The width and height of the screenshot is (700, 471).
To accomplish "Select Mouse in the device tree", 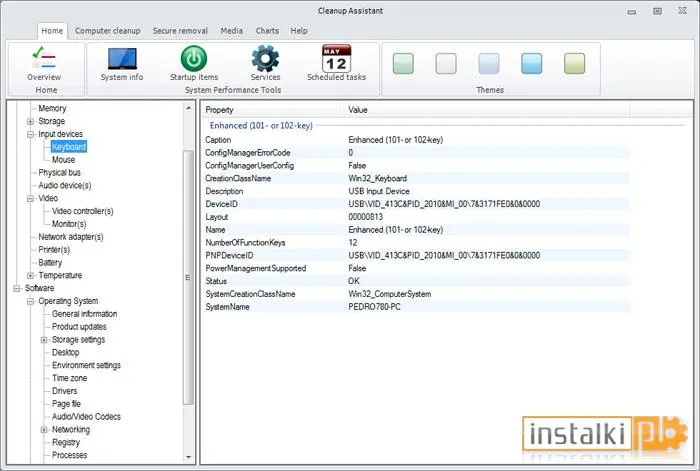I will [63, 160].
